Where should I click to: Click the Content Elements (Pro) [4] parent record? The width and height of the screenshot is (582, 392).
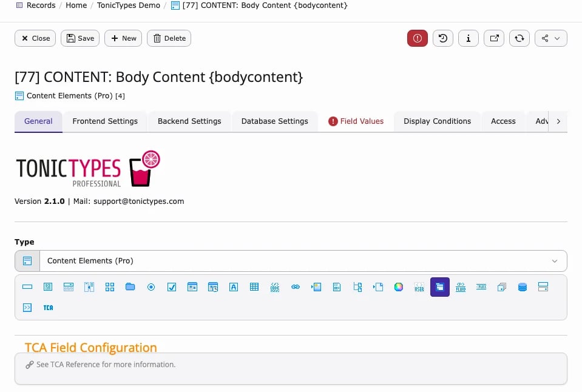coord(70,96)
